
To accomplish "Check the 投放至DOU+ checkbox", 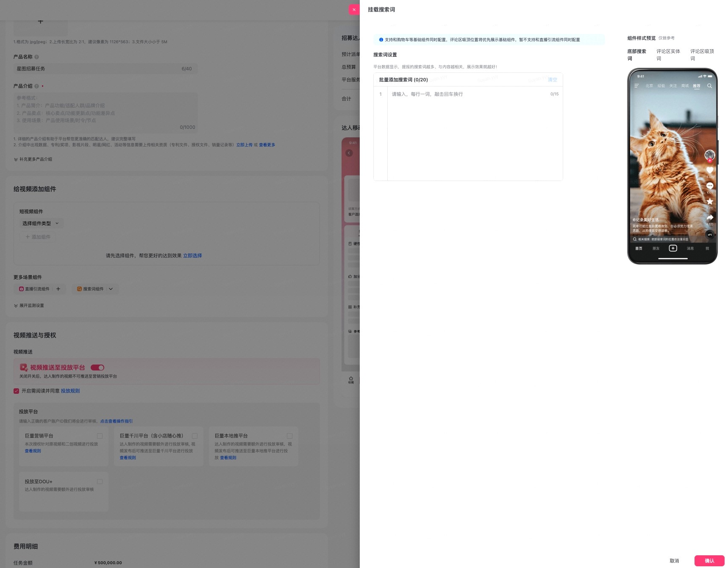I will coord(100,482).
